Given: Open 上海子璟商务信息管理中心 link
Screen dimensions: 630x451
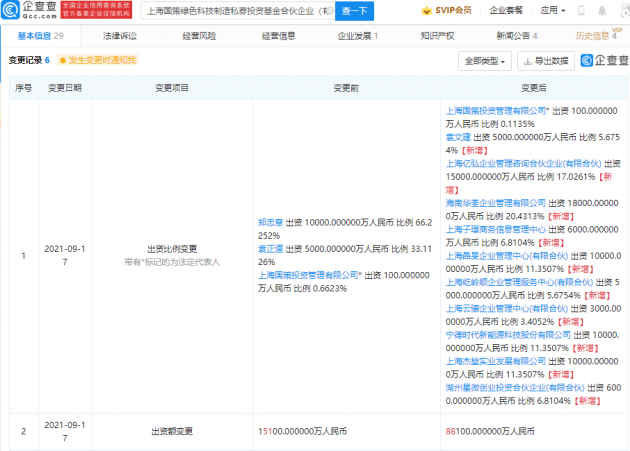Looking at the screenshot, I should [x=496, y=229].
